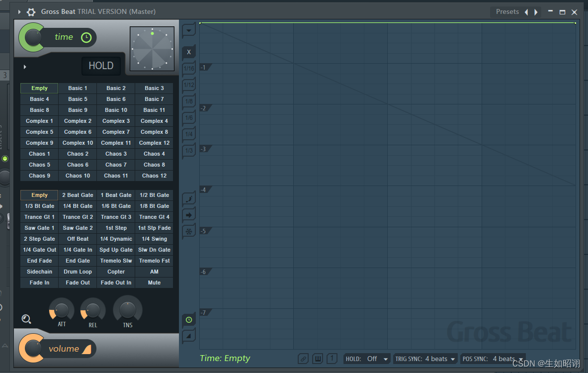The height and width of the screenshot is (373, 588).
Task: Select the 1st Stp Fade preset
Action: (154, 228)
